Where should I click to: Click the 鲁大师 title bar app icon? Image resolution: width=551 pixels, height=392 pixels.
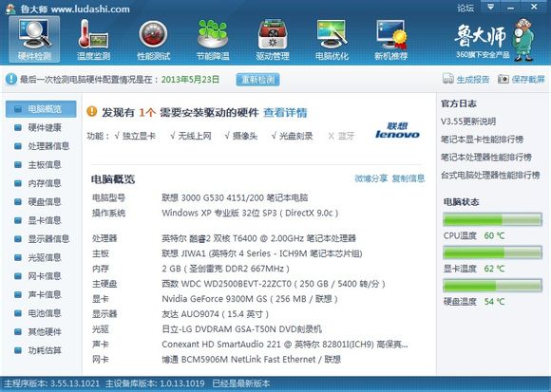tap(10, 9)
